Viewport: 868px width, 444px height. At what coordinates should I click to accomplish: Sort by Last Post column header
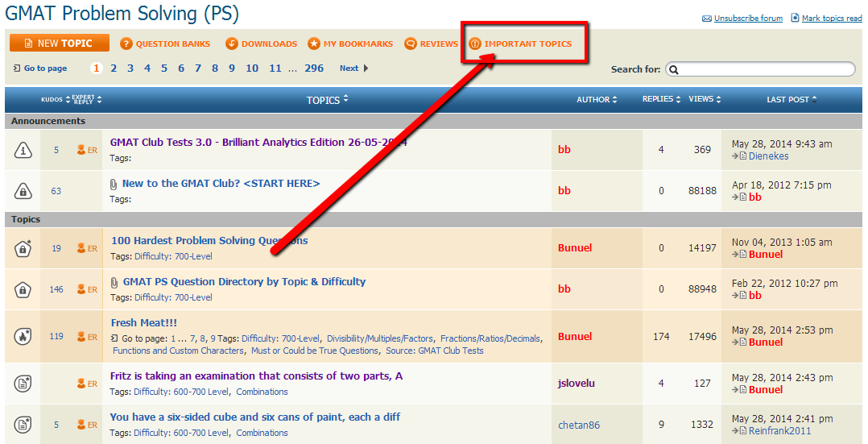(x=791, y=99)
